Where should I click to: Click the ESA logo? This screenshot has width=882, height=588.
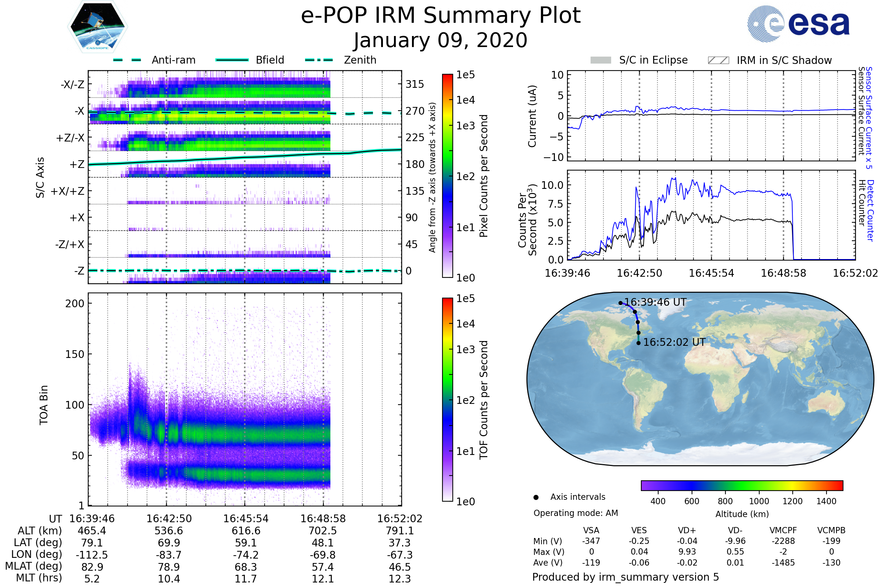click(798, 24)
